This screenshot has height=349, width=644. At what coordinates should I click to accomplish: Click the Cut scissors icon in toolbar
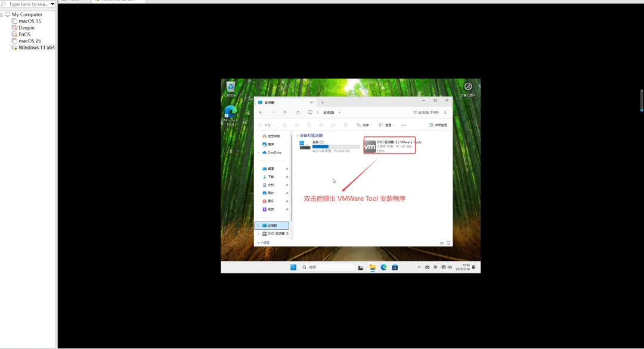[x=284, y=125]
